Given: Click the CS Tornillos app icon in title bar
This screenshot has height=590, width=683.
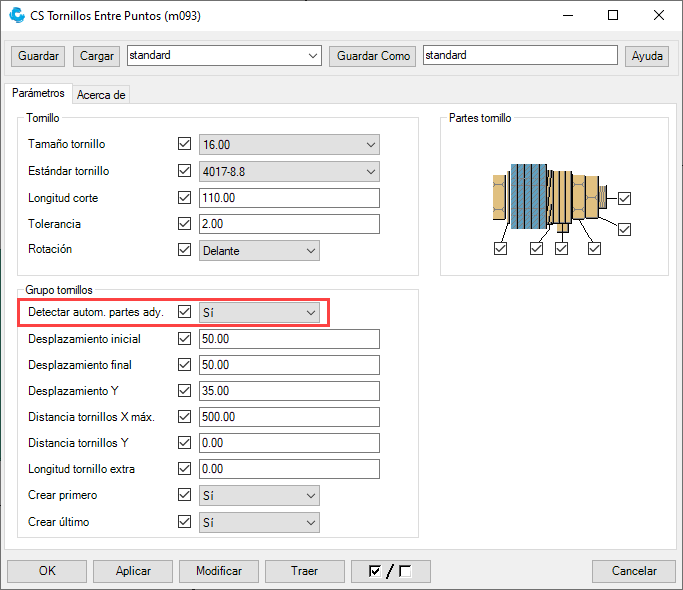Looking at the screenshot, I should click(x=18, y=16).
